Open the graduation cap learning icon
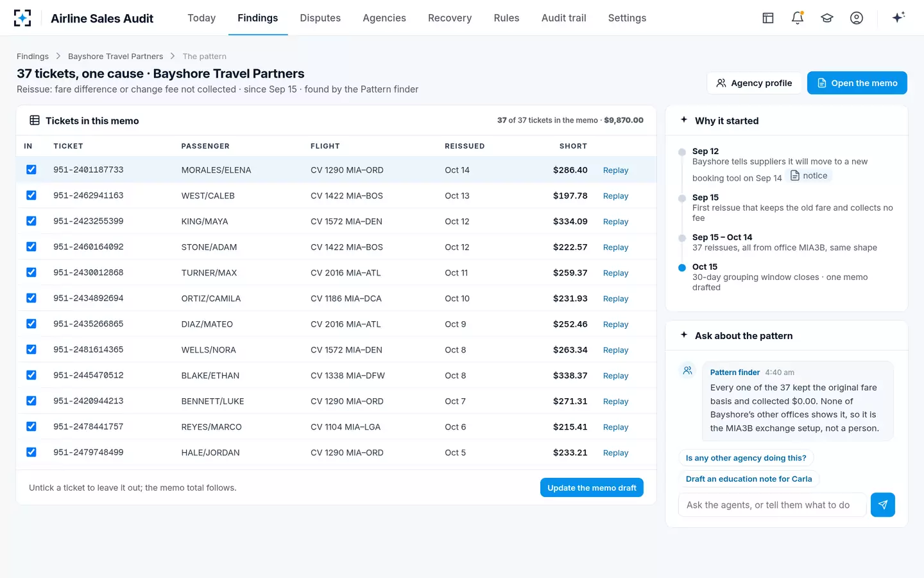The width and height of the screenshot is (924, 578). (827, 18)
